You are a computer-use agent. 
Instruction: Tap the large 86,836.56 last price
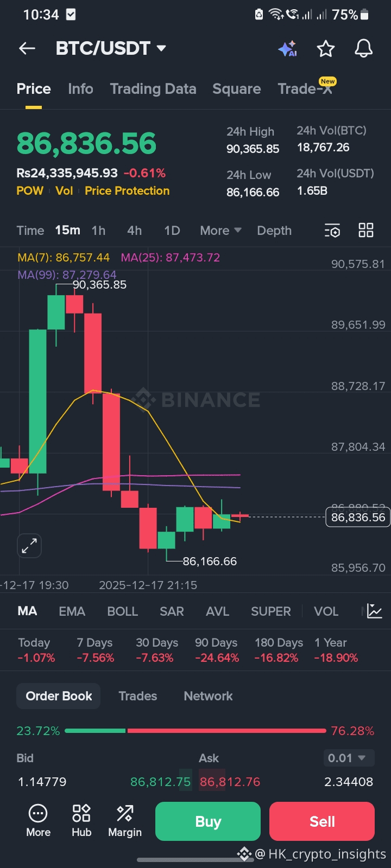86,143
